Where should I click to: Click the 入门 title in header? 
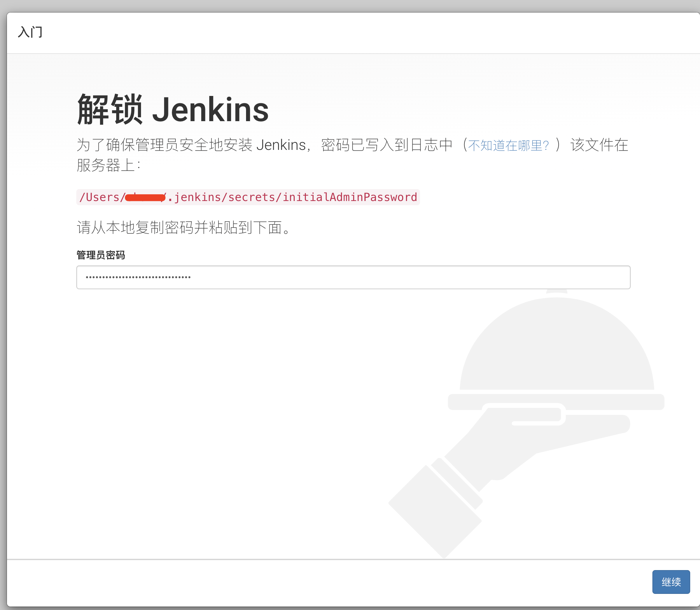coord(30,32)
